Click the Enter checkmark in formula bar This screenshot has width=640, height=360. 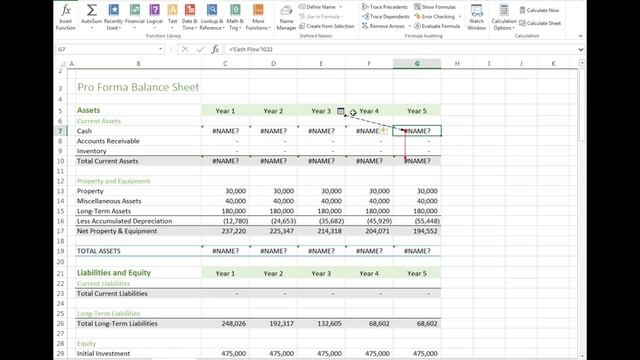click(200, 49)
